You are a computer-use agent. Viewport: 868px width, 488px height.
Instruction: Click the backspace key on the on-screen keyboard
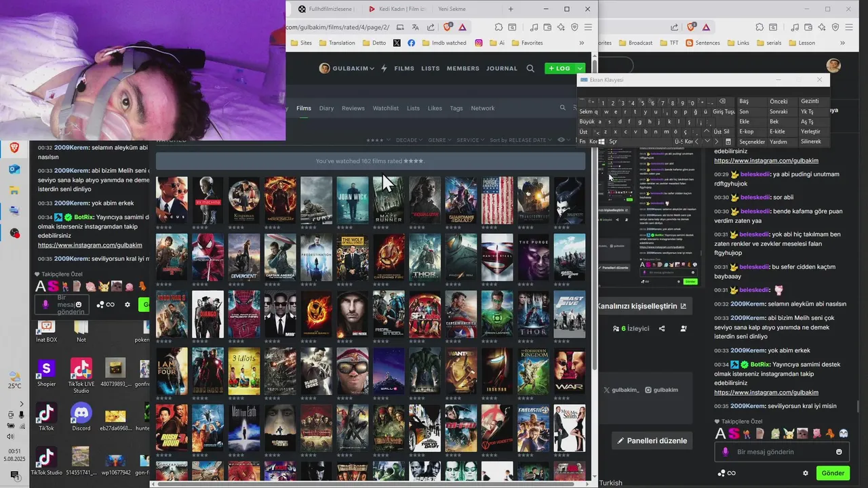coord(722,102)
